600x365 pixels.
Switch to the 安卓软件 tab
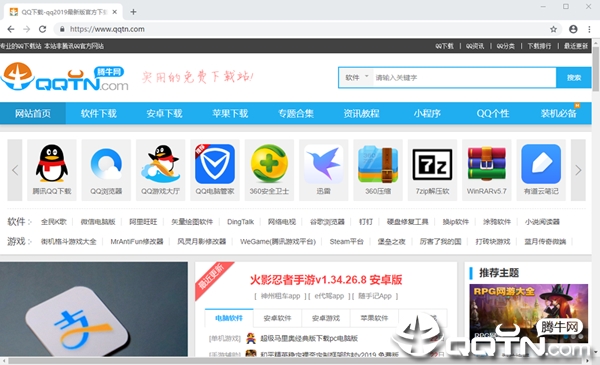277,318
